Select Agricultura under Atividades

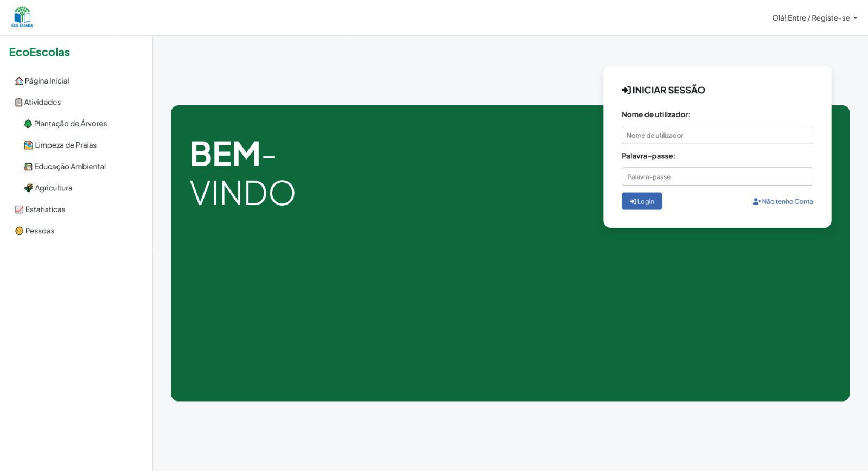[53, 188]
